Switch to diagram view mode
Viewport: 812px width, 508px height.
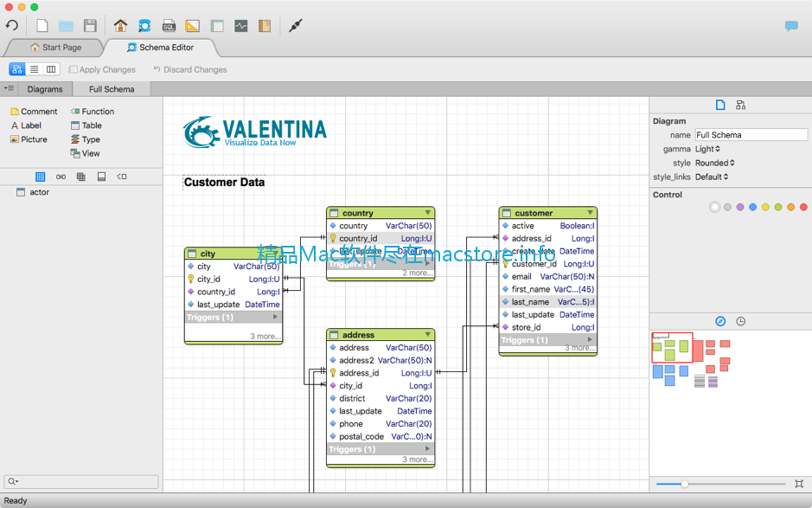pos(17,69)
